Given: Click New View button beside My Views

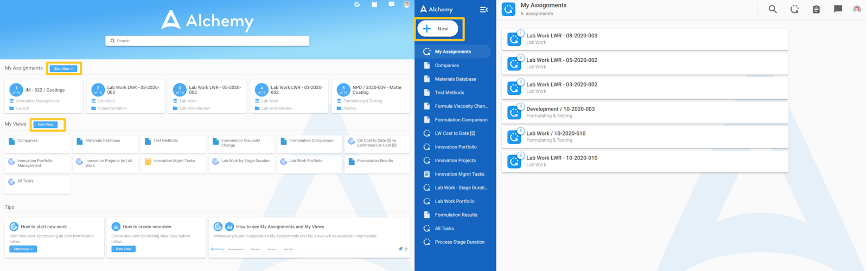Looking at the screenshot, I should (x=46, y=125).
